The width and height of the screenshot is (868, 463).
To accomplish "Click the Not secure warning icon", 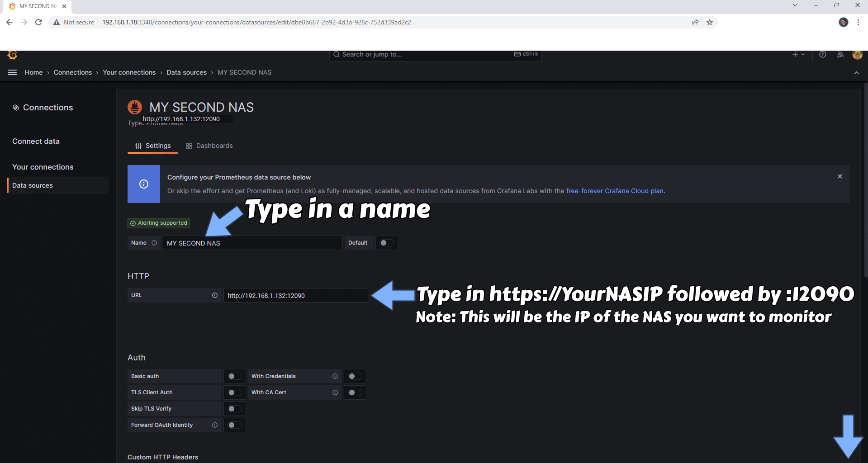I will (x=57, y=22).
